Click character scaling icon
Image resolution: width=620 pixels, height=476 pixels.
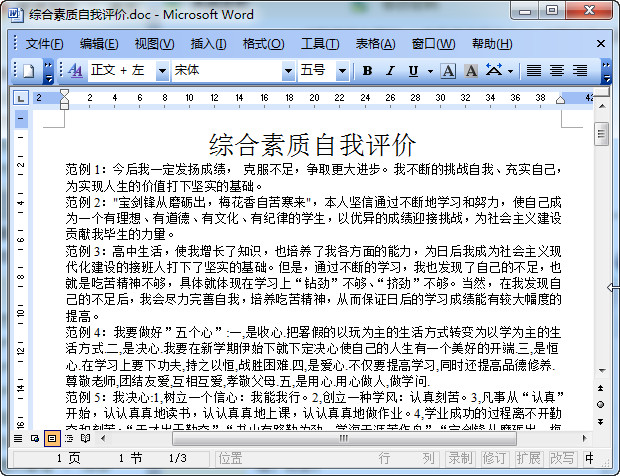point(494,71)
